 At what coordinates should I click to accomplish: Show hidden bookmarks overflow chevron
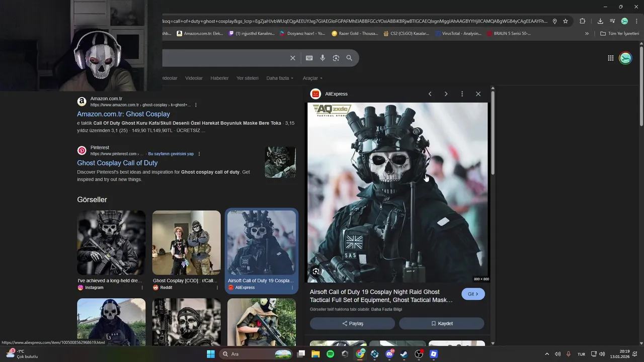[x=587, y=34]
